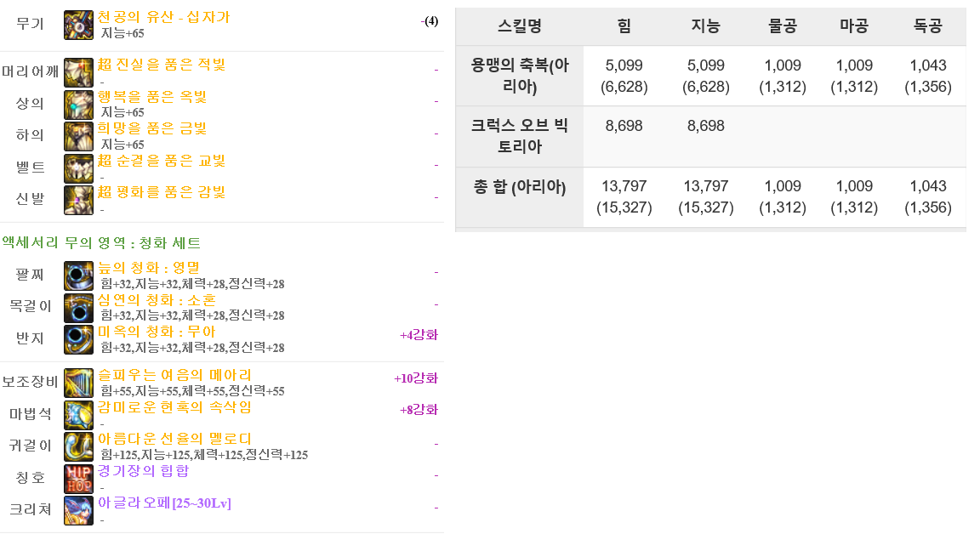This screenshot has width=980, height=551.
Task: Click the 아글라오페[25~30Lv] creature name
Action: [164, 503]
